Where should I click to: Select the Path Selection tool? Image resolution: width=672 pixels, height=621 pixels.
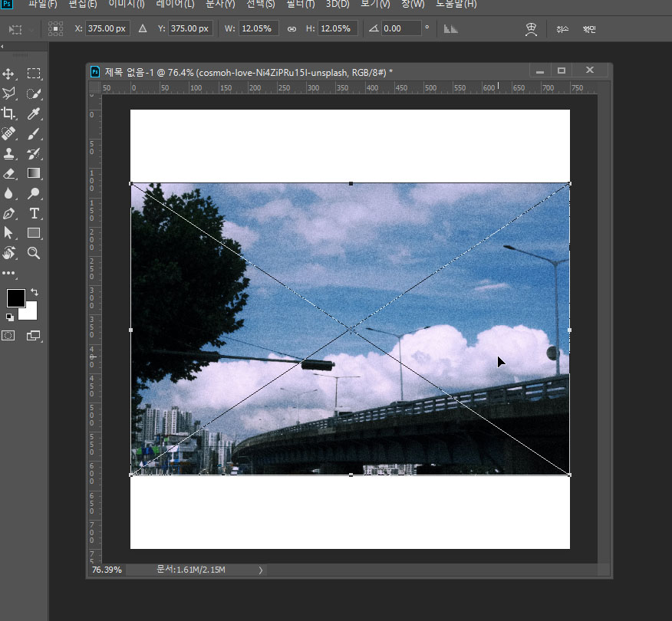pos(8,233)
